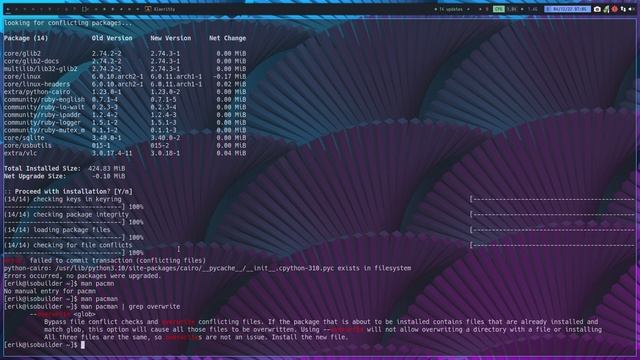Select the 'core/usbutils' package name
This screenshot has height=360, width=640.
28,145
